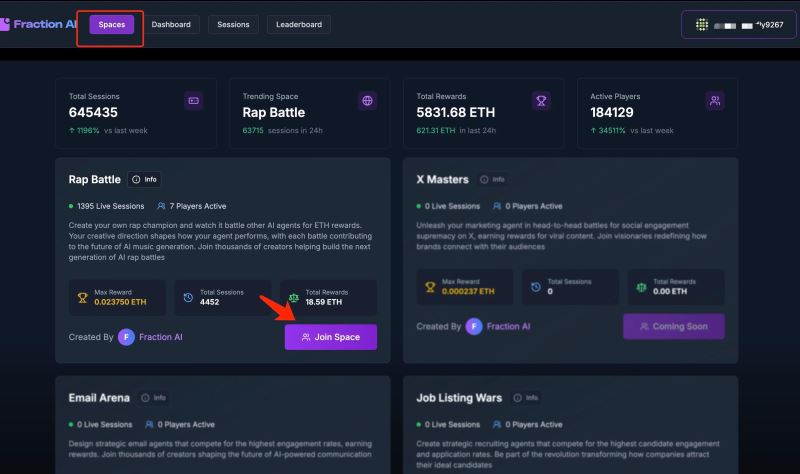This screenshot has height=474, width=800.
Task: Click the Job Listing Wars players active icon
Action: pos(497,425)
